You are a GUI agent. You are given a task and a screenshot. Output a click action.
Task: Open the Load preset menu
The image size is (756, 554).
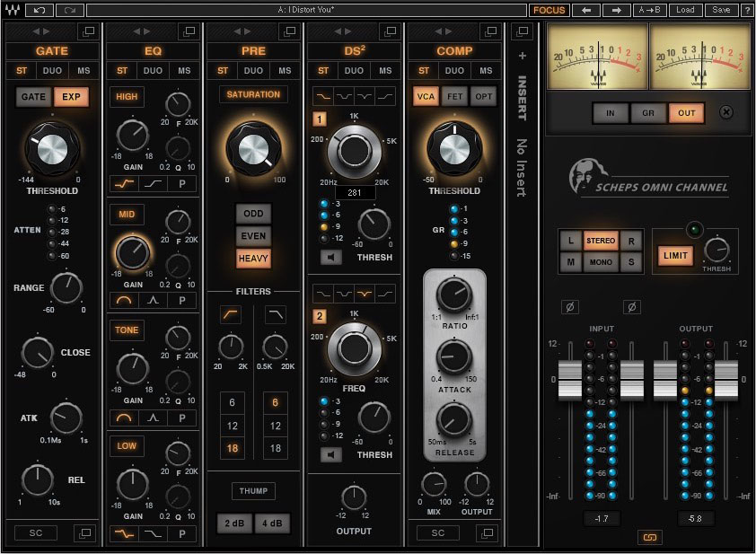[685, 10]
